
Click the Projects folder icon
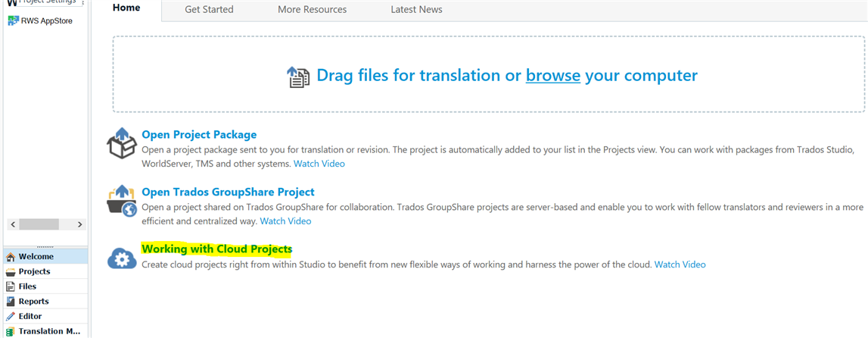(11, 271)
